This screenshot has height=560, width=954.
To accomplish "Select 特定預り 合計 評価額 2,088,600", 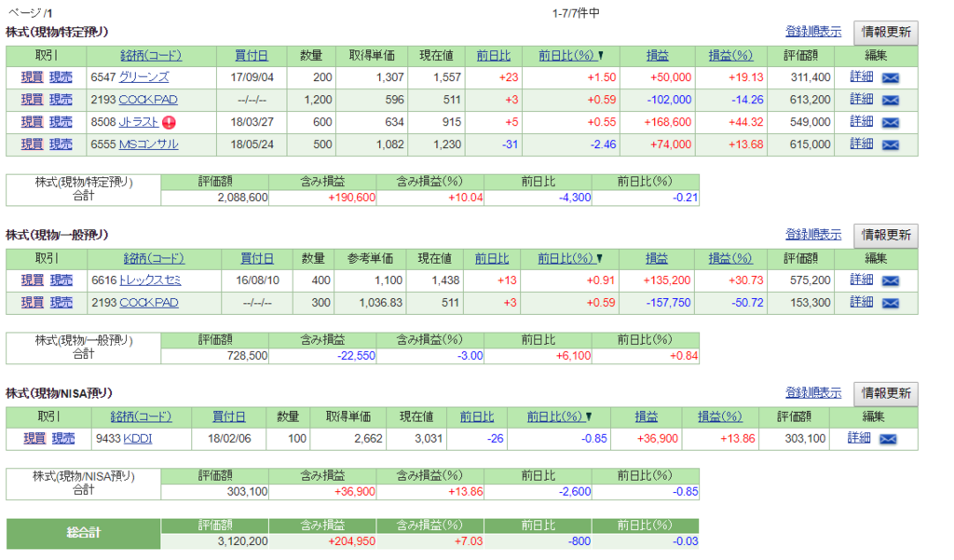I will [243, 198].
